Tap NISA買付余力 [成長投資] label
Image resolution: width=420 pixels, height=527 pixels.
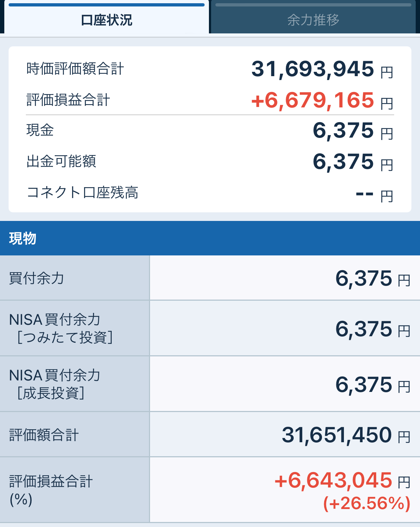pyautogui.click(x=55, y=384)
